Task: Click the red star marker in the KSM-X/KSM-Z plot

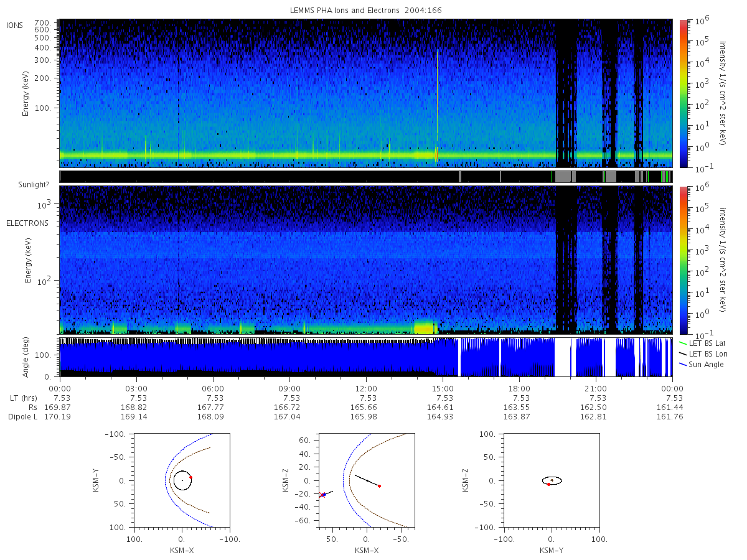Action: [x=322, y=495]
